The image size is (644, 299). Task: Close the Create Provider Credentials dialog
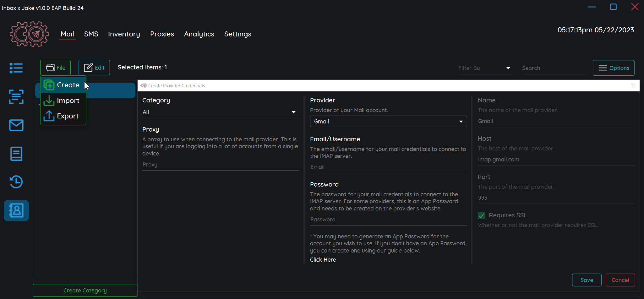[633, 85]
